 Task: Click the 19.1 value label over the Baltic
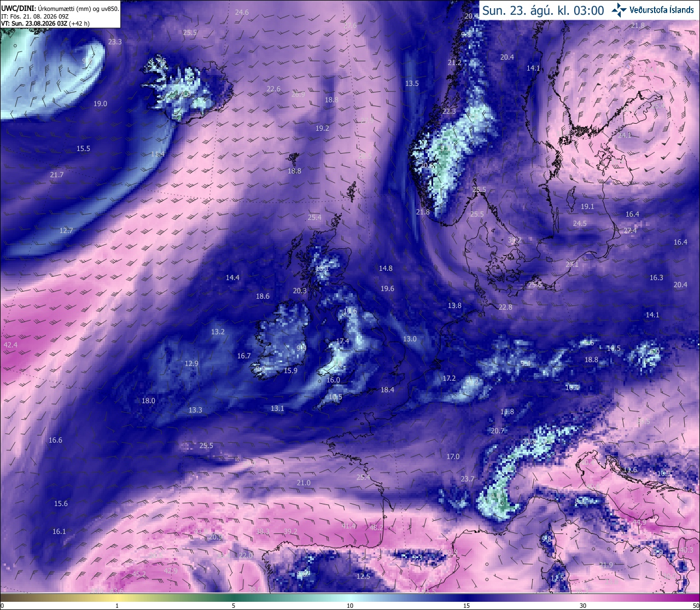tap(587, 207)
